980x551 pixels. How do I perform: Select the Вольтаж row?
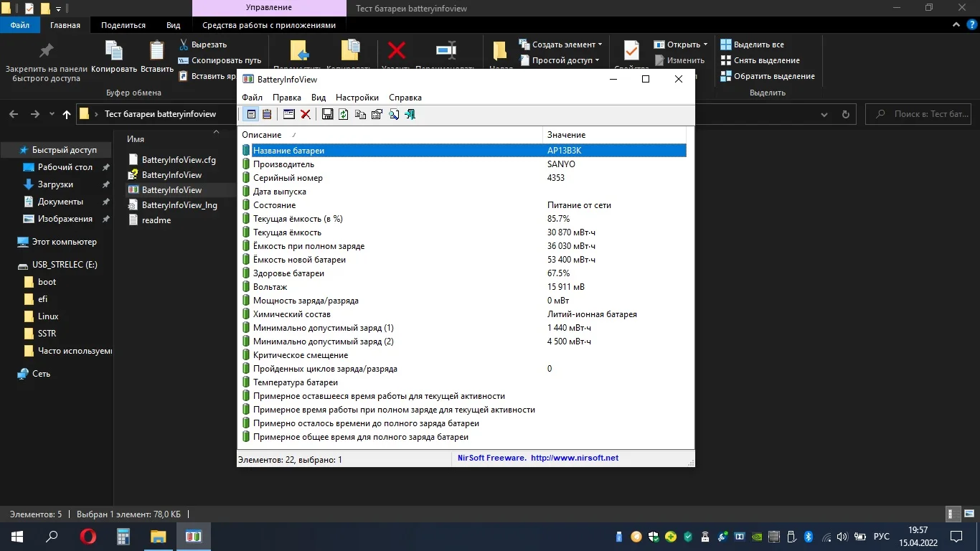[462, 287]
